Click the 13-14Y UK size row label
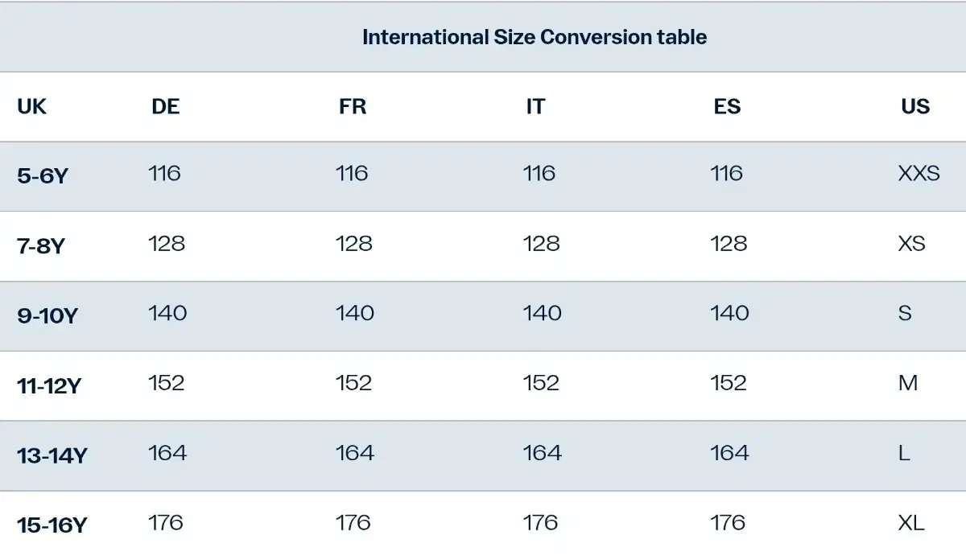This screenshot has width=966, height=560. 52,456
